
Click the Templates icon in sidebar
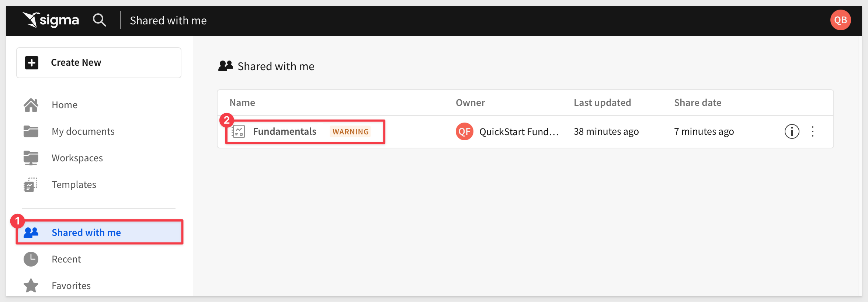tap(31, 185)
